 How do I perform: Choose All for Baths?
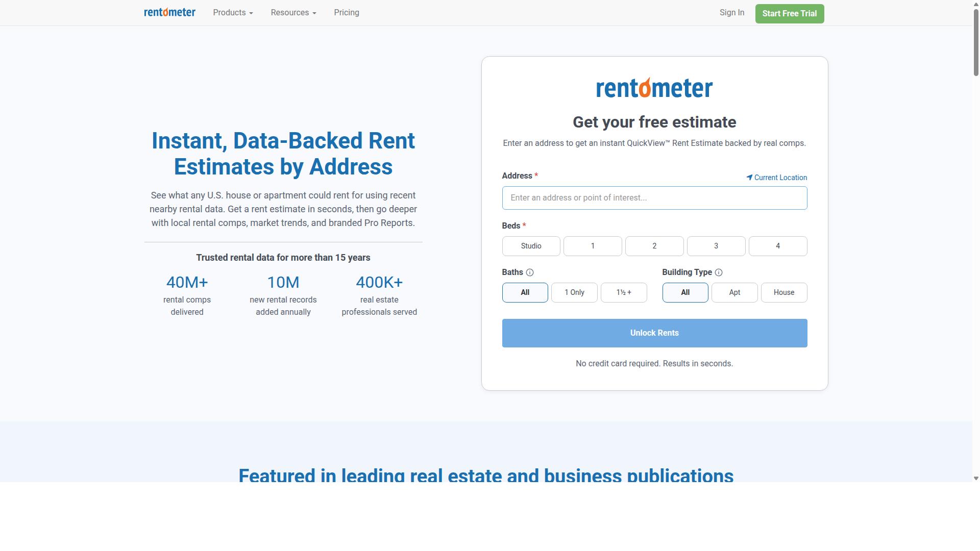tap(525, 292)
